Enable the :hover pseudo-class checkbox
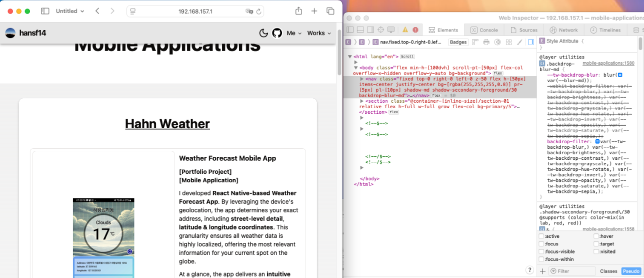Screen dimensions: 644x278 (x=596, y=236)
